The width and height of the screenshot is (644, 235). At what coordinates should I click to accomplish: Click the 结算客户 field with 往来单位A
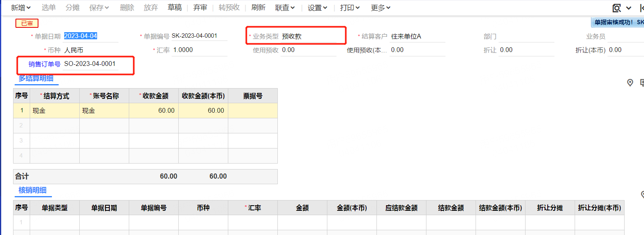click(417, 37)
